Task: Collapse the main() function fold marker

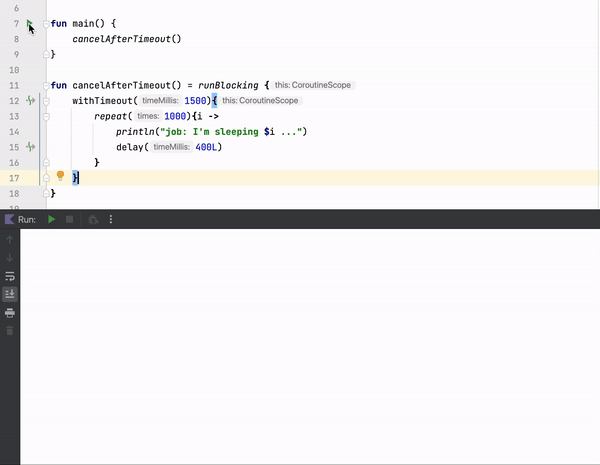Action: pyautogui.click(x=46, y=23)
